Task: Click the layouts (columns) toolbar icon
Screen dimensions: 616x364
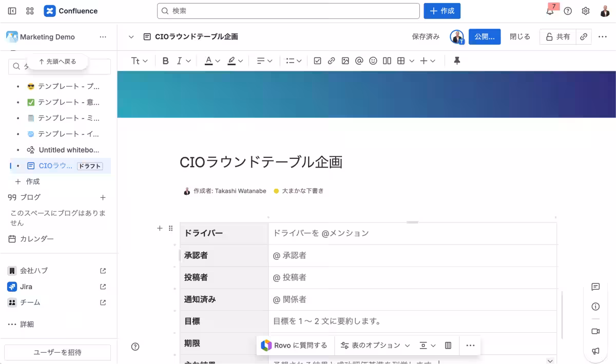Action: (387, 60)
